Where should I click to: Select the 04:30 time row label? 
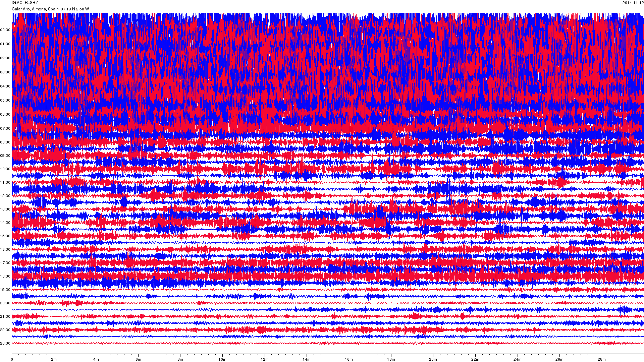pyautogui.click(x=5, y=86)
